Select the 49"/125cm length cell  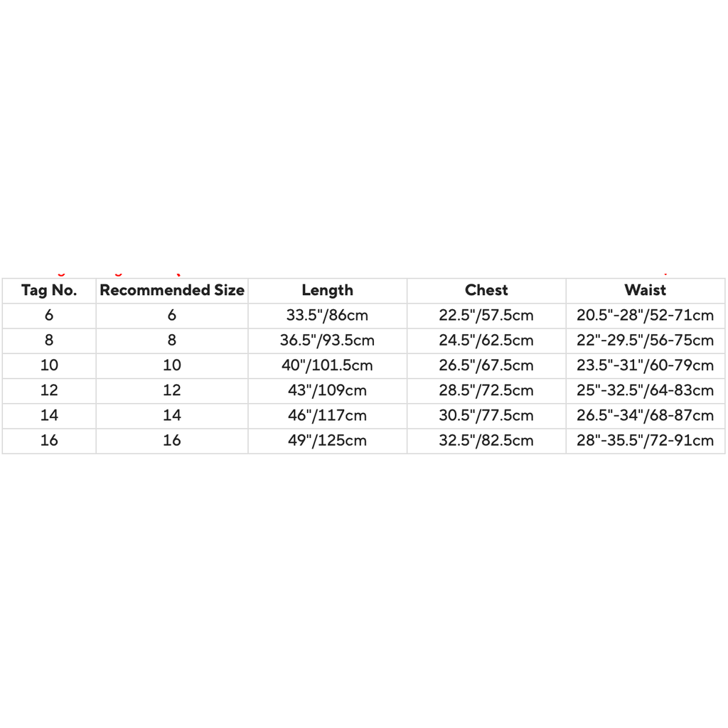tap(327, 441)
